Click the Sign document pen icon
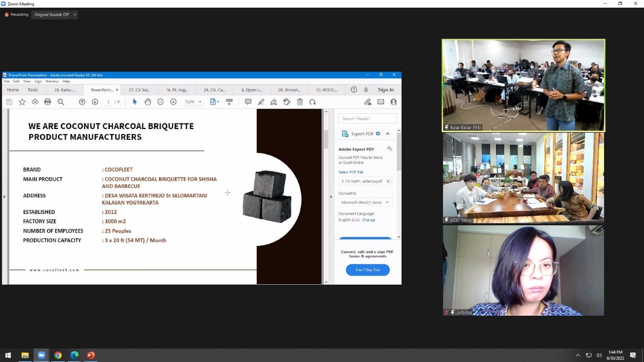This screenshot has height=362, width=644. click(x=274, y=102)
